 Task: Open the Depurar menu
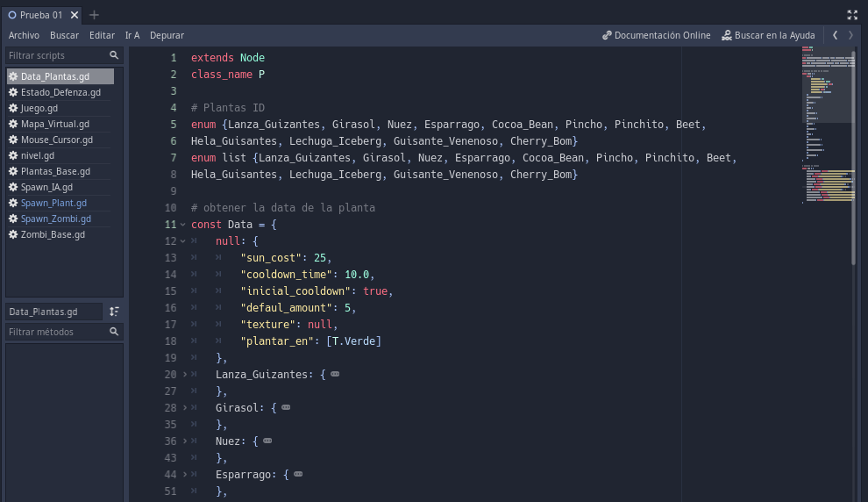click(x=167, y=35)
